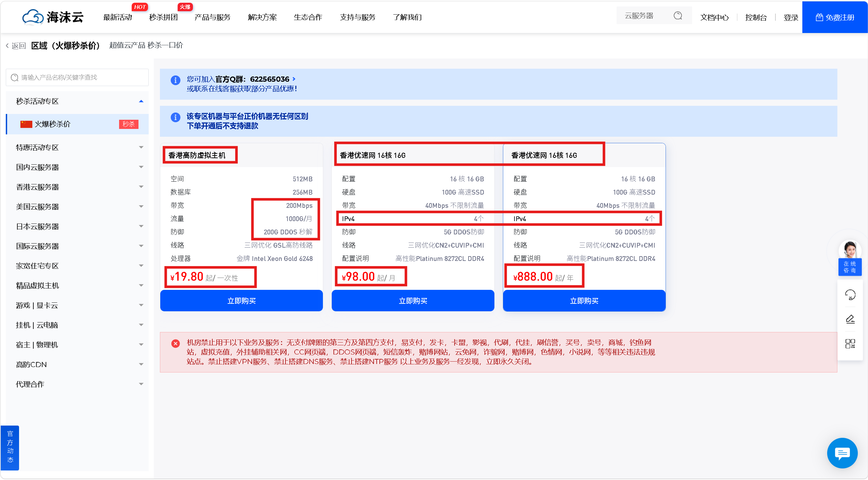
Task: Open the 秒杀拼团 menu
Action: [163, 17]
